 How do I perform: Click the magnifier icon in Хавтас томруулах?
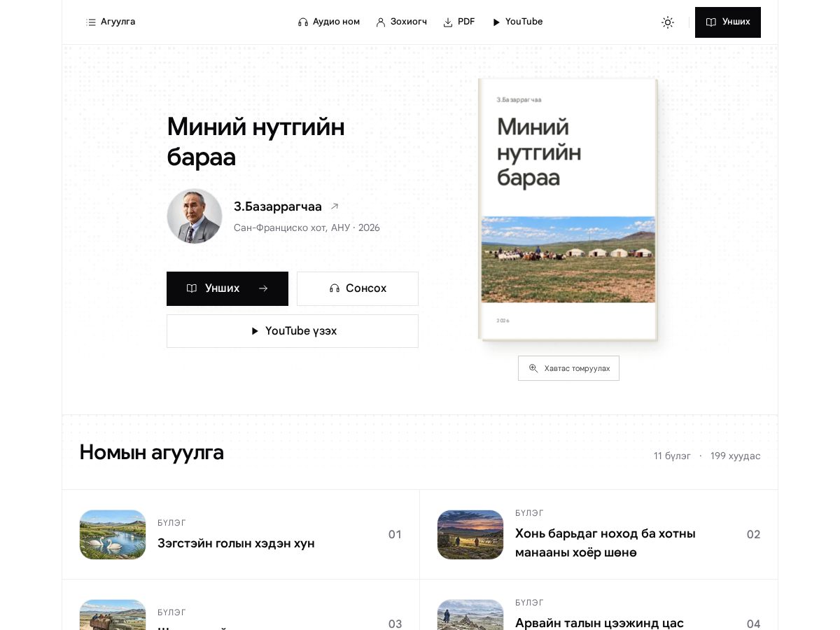coord(533,368)
